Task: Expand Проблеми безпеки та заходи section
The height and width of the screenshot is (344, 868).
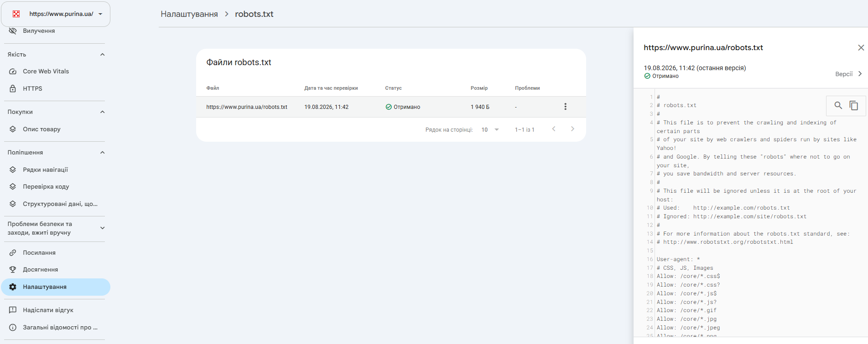Action: [x=102, y=228]
